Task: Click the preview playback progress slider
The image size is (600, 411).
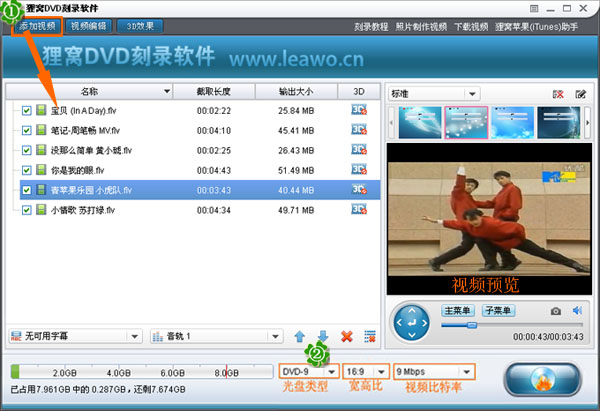Action: pos(512,325)
